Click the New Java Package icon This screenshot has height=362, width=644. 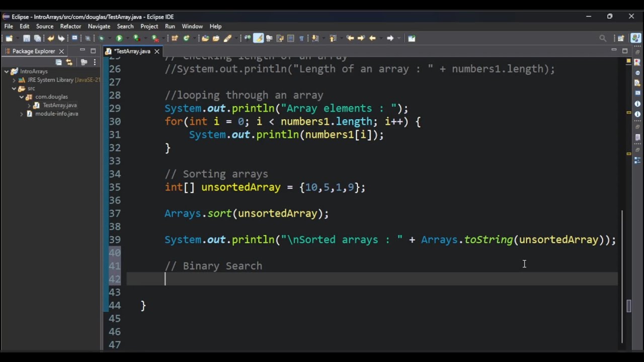175,38
